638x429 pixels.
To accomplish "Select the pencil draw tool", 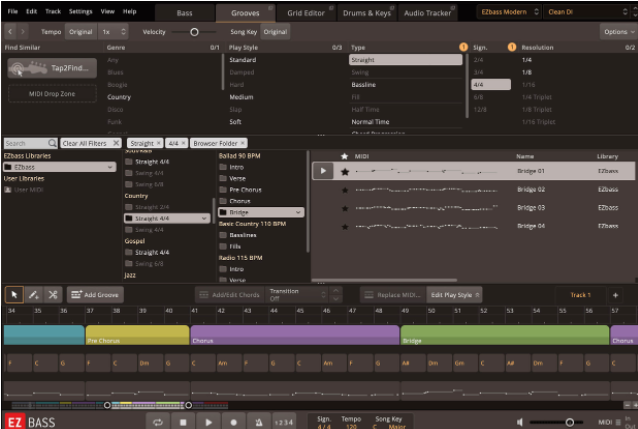I will [34, 295].
